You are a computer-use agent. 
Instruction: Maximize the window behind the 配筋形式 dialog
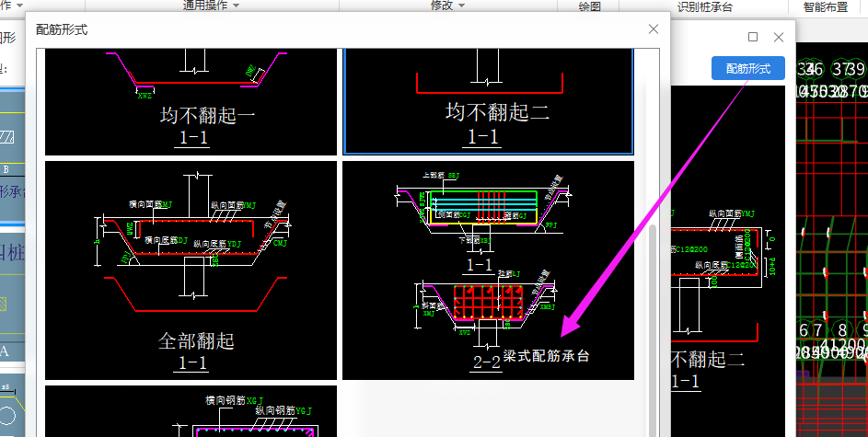pos(753,37)
